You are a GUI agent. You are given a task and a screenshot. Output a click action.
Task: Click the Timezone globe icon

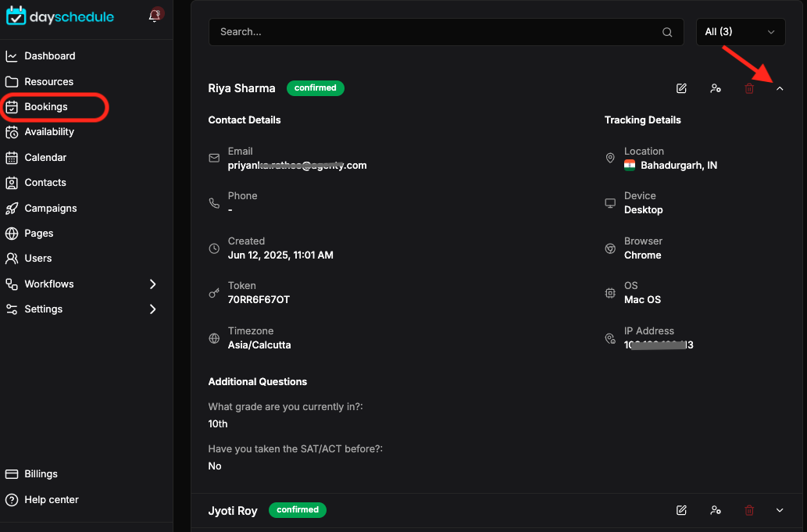[x=214, y=338]
